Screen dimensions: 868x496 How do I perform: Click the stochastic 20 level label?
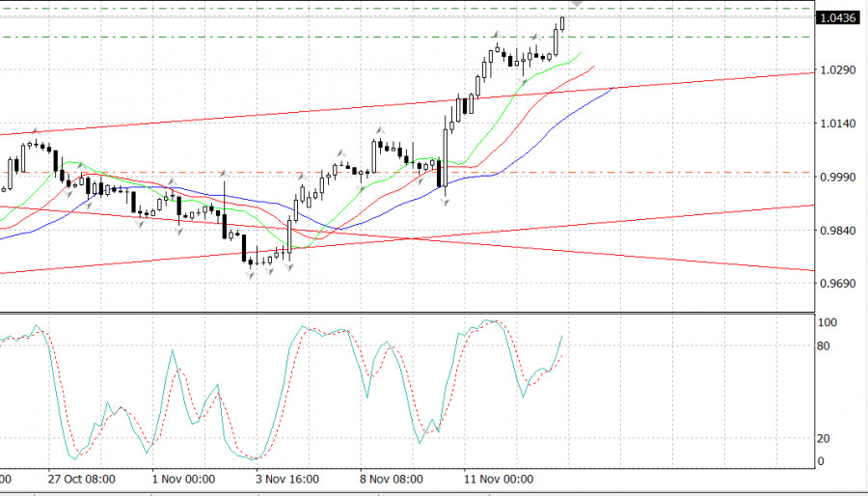[824, 438]
